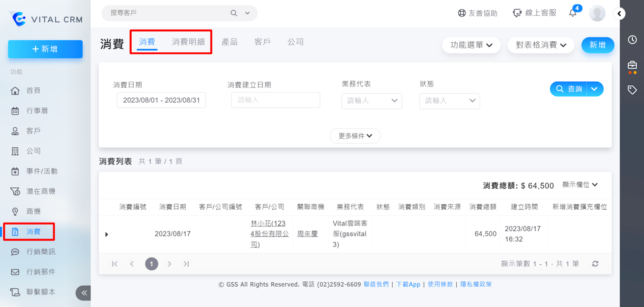
Task: Expand 更多條件 filter options
Action: click(355, 136)
